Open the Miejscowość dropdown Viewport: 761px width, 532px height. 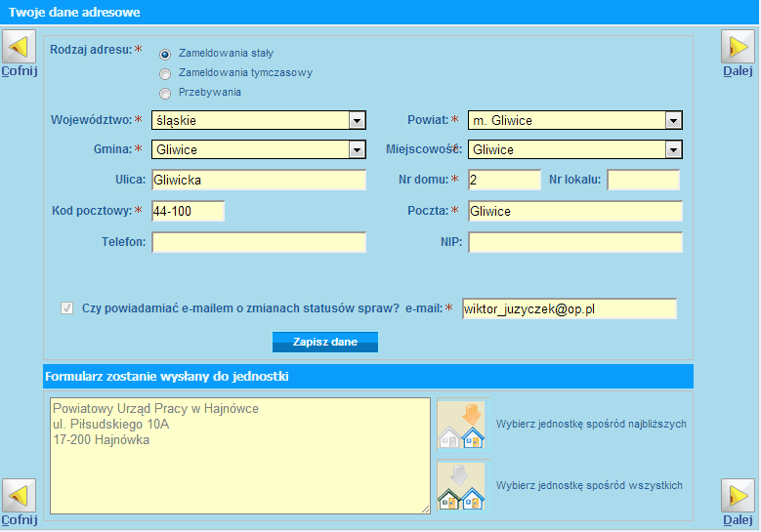click(575, 149)
